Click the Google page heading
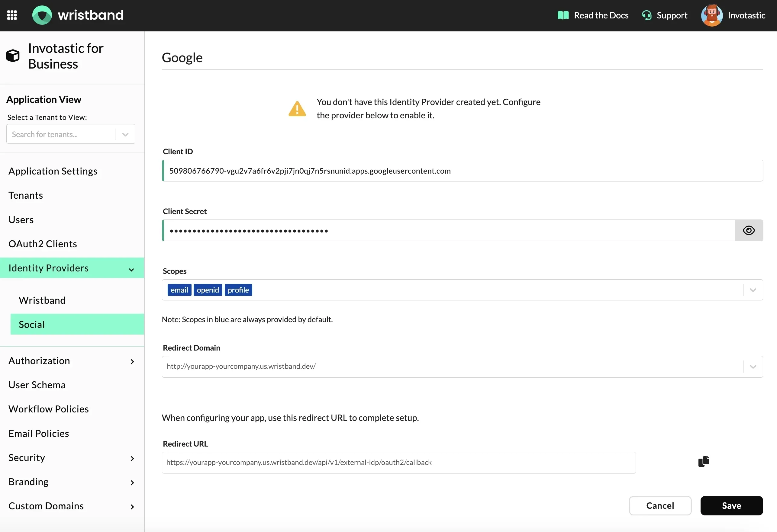This screenshot has width=777, height=532. click(x=182, y=58)
